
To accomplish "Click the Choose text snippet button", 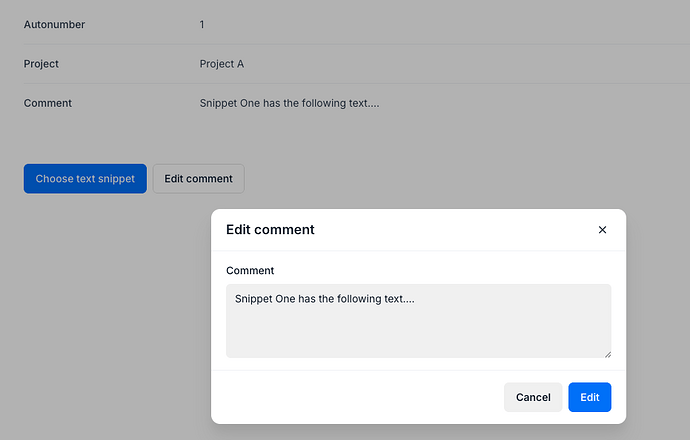I will click(x=85, y=179).
